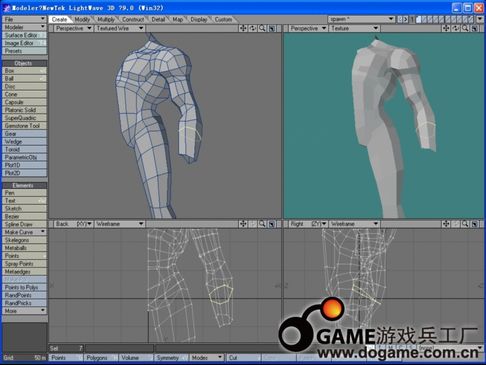Screen dimensions: 486x365
Task: Open the Modeler dropdown menu
Action: click(24, 27)
